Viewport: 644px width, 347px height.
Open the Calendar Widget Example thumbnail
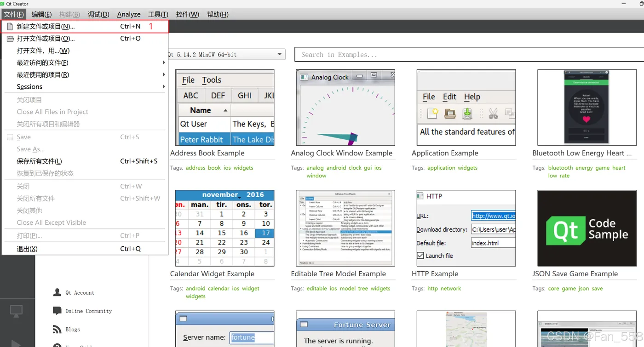pos(225,228)
